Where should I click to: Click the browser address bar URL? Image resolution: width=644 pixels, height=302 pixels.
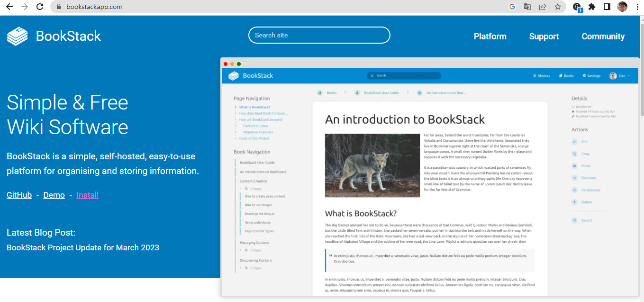(94, 7)
